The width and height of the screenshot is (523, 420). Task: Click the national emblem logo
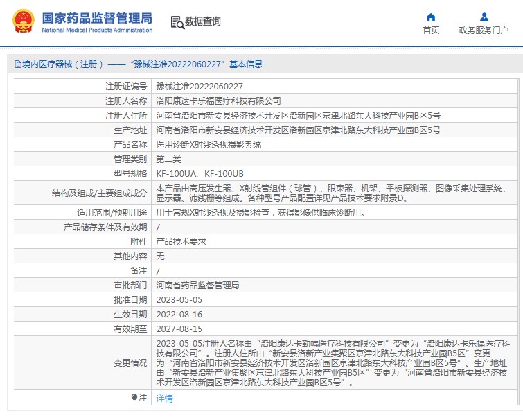pyautogui.click(x=23, y=21)
